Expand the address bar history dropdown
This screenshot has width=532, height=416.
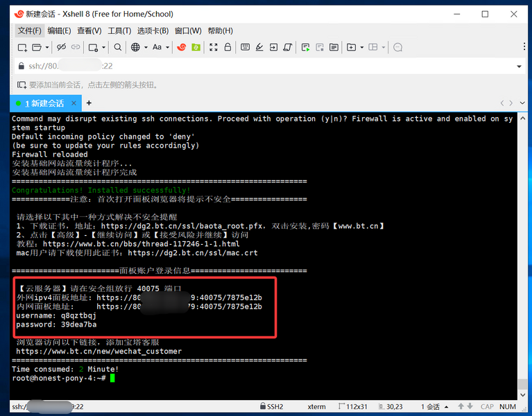(x=519, y=67)
